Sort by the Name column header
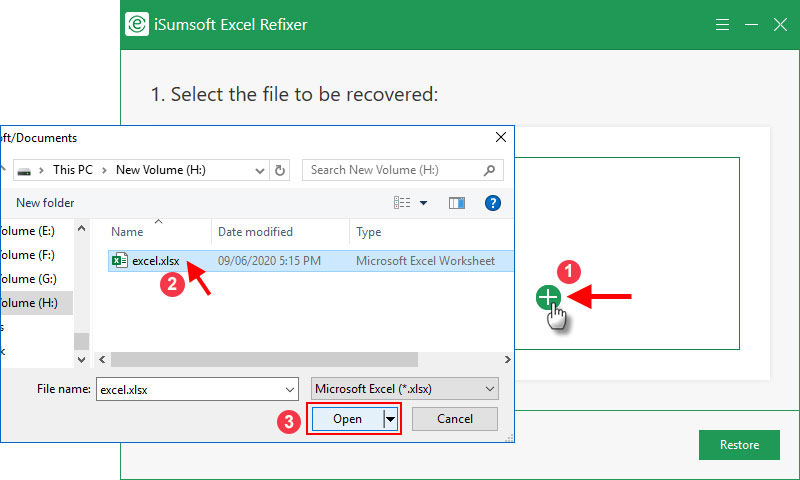Screen dimensions: 800x480 click(x=127, y=232)
